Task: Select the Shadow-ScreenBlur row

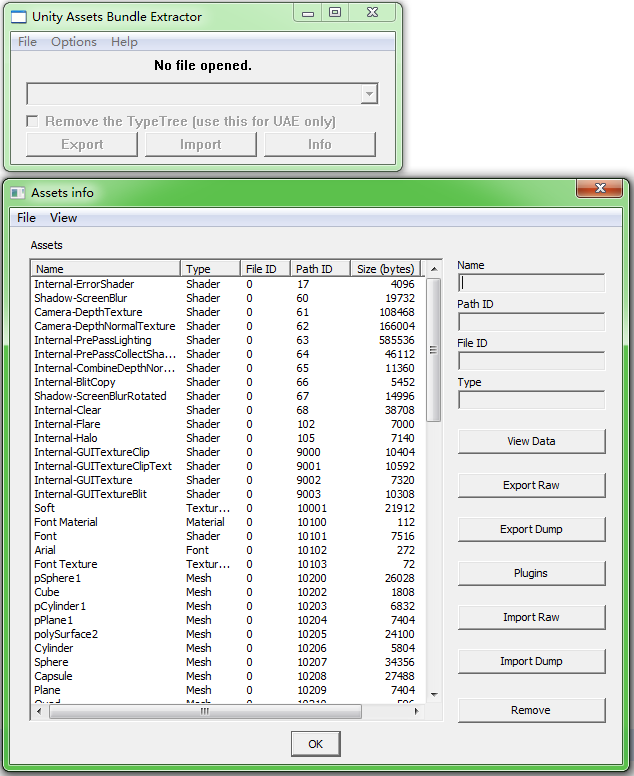Action: [x=228, y=298]
